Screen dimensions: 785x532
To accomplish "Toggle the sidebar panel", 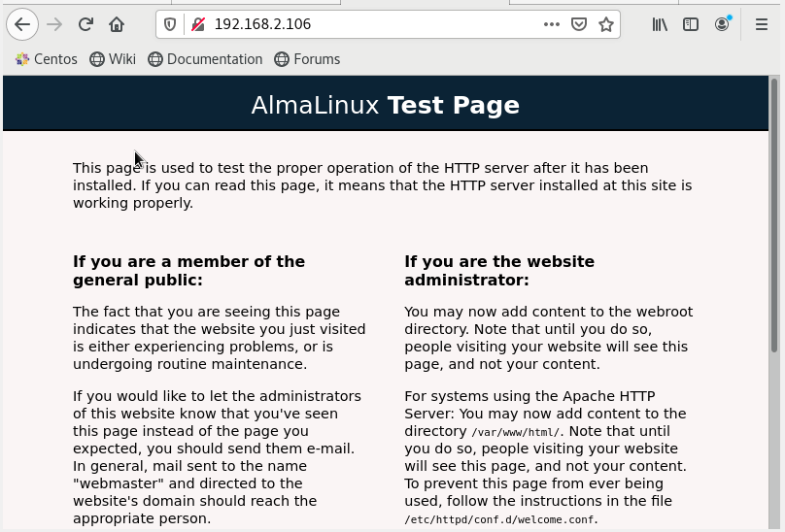I will tap(691, 24).
